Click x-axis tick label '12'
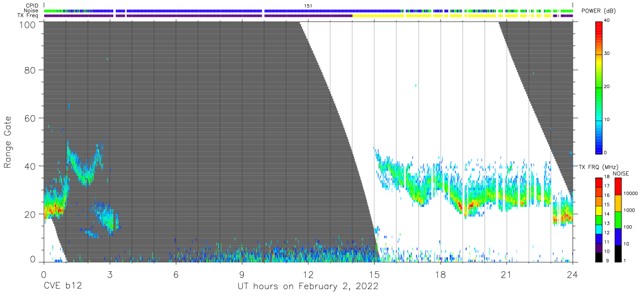The image size is (644, 297). click(x=308, y=274)
